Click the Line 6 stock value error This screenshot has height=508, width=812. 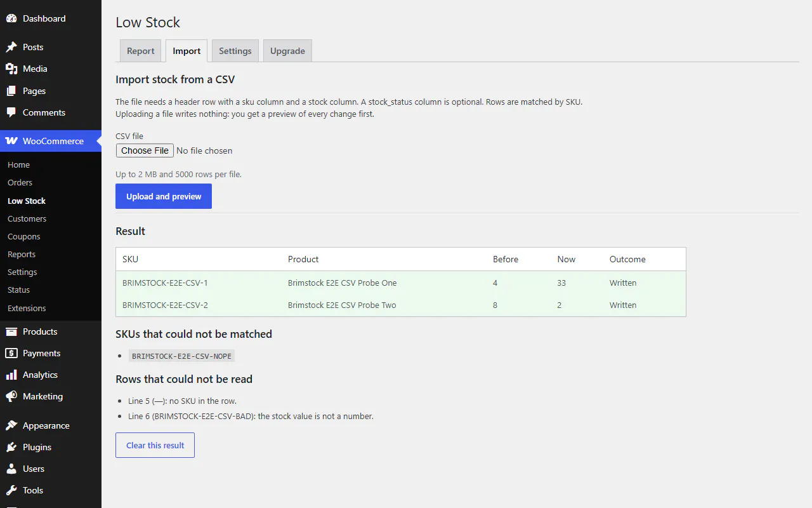pyautogui.click(x=251, y=416)
